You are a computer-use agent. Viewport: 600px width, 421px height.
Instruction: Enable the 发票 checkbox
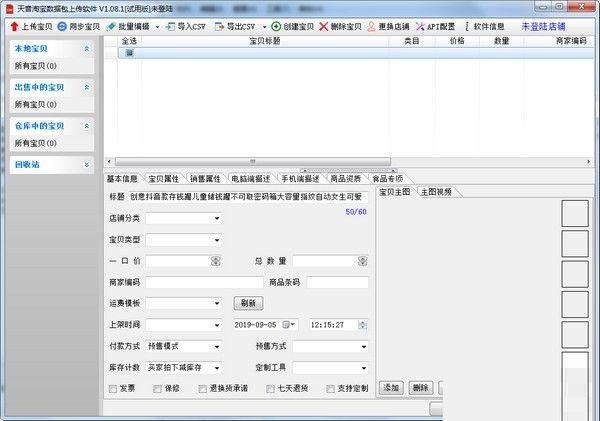pyautogui.click(x=112, y=388)
